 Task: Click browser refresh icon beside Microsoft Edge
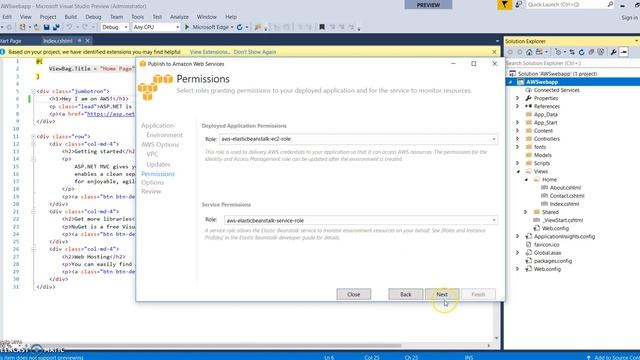(240, 27)
